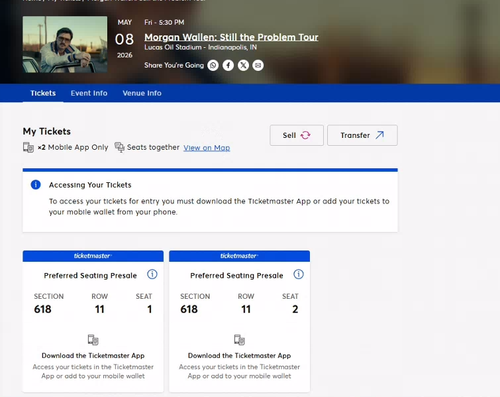Open the Tickets tab

click(43, 93)
